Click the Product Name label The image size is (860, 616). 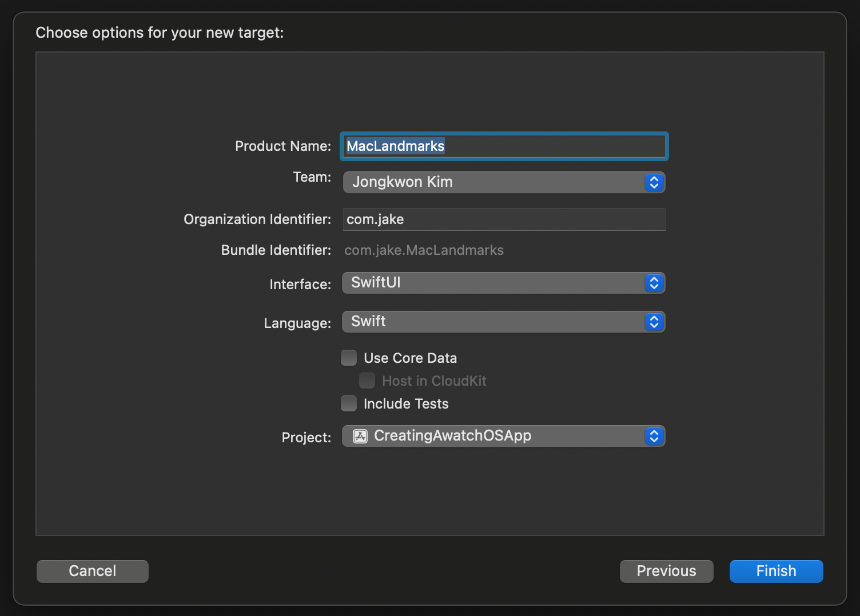(283, 146)
